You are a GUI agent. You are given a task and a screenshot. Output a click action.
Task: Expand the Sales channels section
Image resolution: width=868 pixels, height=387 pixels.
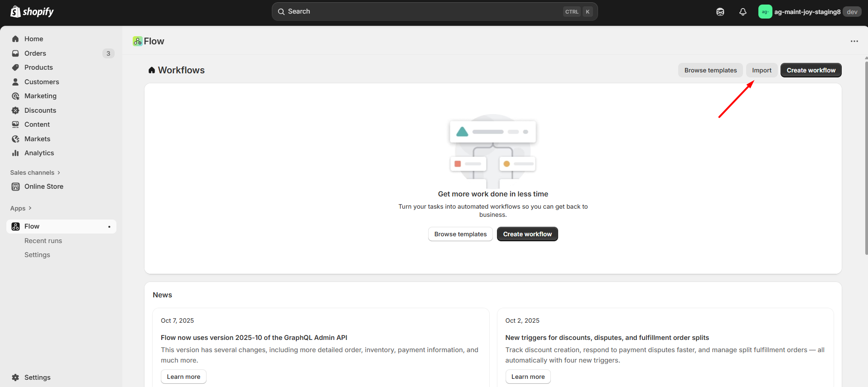tap(35, 172)
